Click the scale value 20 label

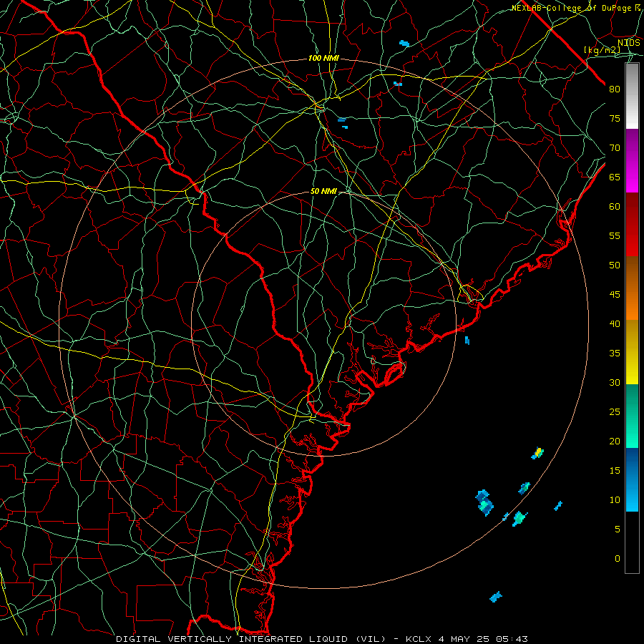[x=615, y=441]
